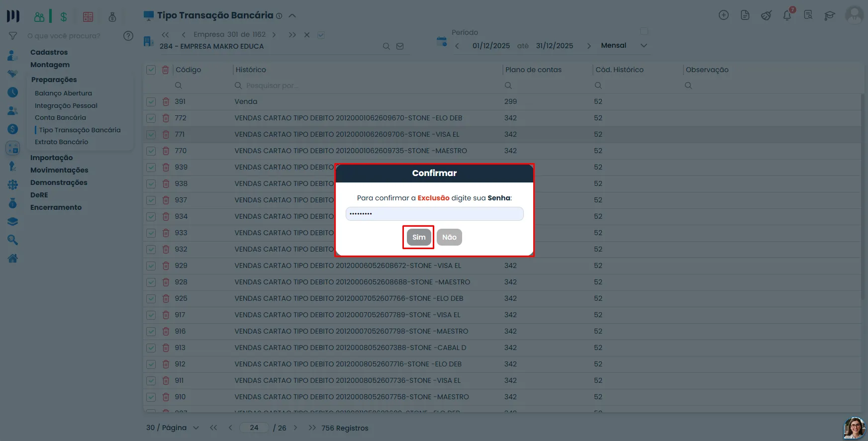The height and width of the screenshot is (441, 868).
Task: Click the filter funnel icon
Action: 13,36
